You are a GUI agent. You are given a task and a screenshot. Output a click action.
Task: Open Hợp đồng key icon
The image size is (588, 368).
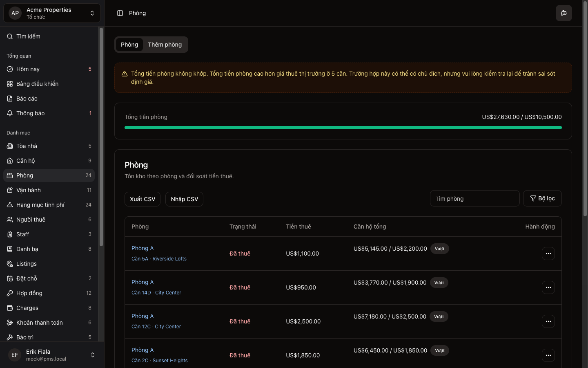[x=10, y=293]
